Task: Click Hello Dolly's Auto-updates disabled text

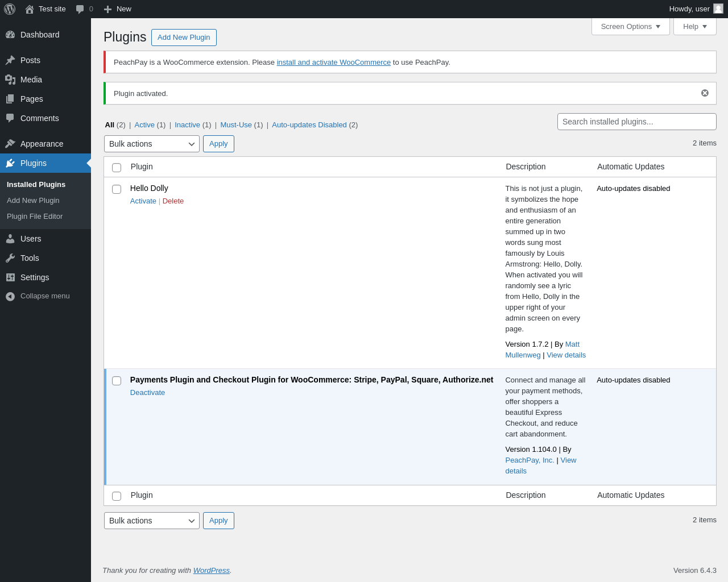Action: [634, 189]
